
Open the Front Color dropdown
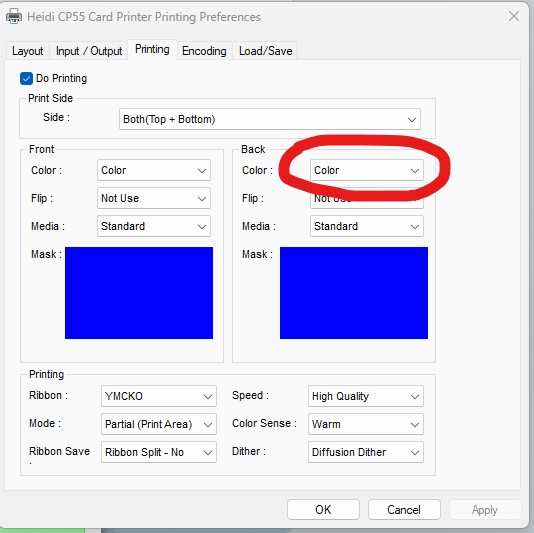154,170
